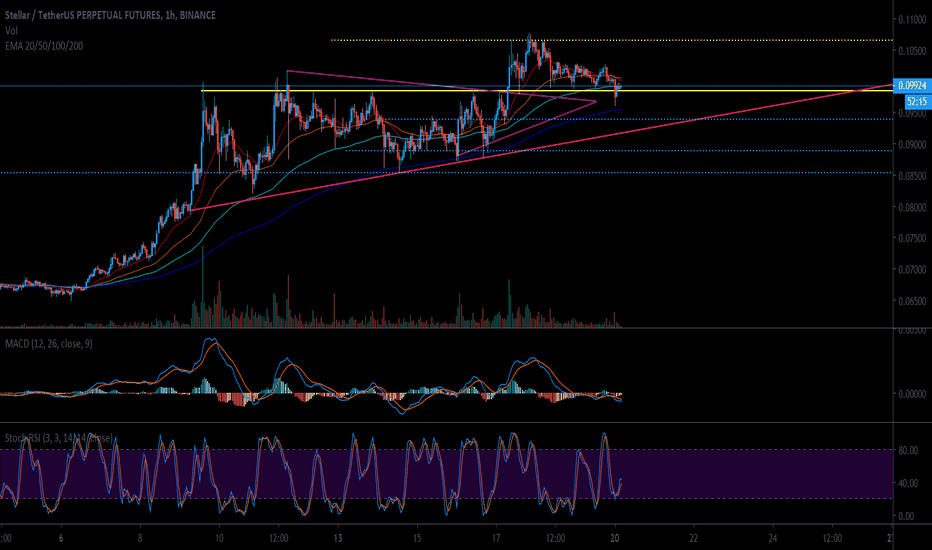Click the date label 10 on time axis
Image resolution: width=932 pixels, height=550 pixels.
pyautogui.click(x=219, y=538)
